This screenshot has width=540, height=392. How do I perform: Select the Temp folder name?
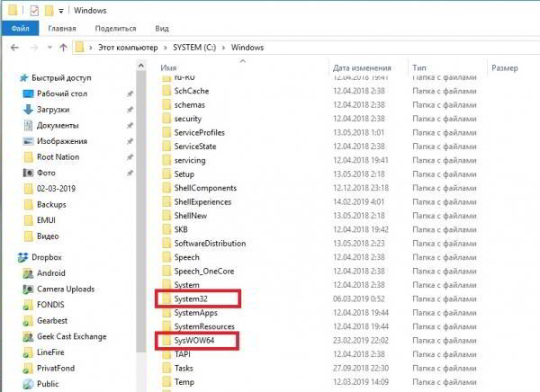[184, 382]
